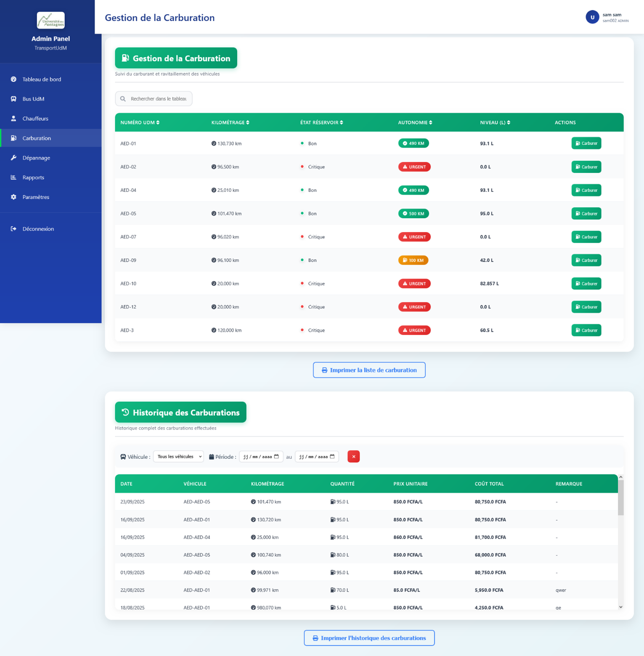Sort table by Kilométrage column
The width and height of the screenshot is (644, 656).
pyautogui.click(x=230, y=122)
